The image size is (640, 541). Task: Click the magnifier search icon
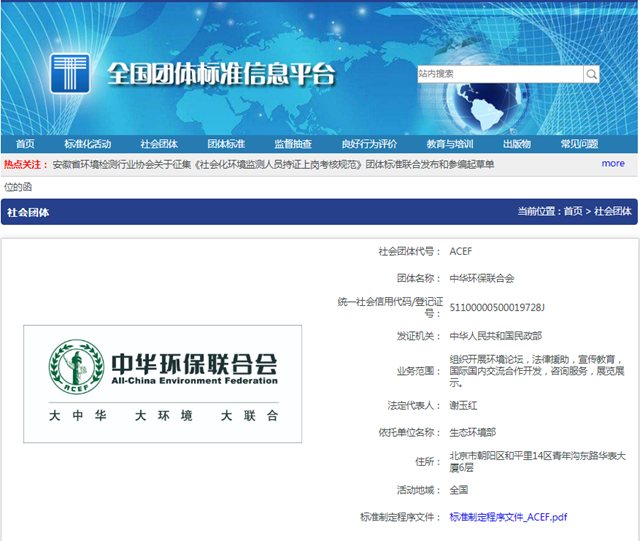click(591, 74)
